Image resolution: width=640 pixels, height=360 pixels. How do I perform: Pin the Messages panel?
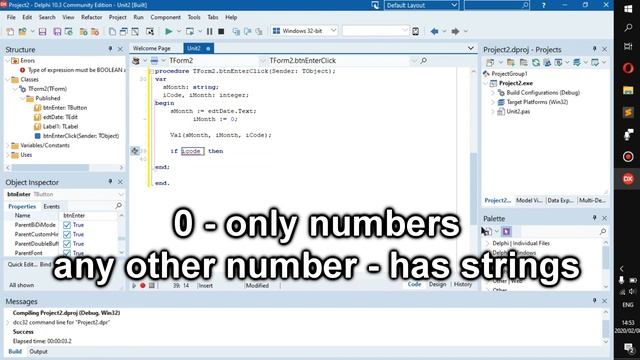[594, 301]
